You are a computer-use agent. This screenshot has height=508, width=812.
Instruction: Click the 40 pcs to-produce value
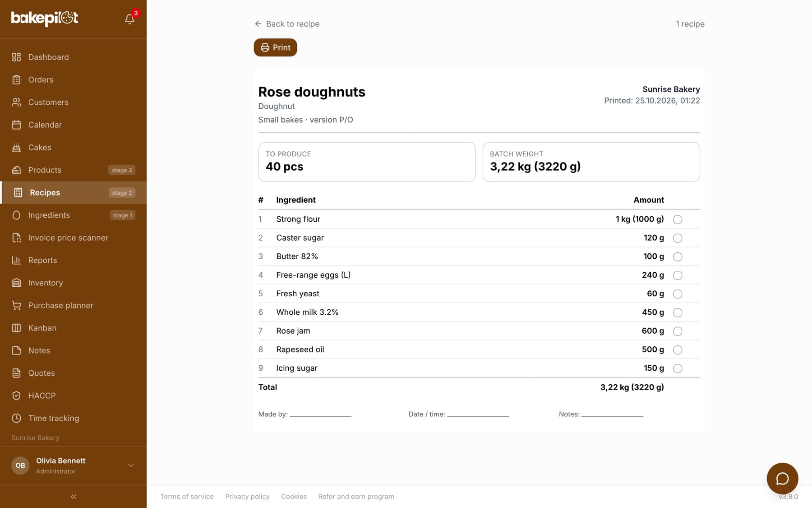(284, 167)
